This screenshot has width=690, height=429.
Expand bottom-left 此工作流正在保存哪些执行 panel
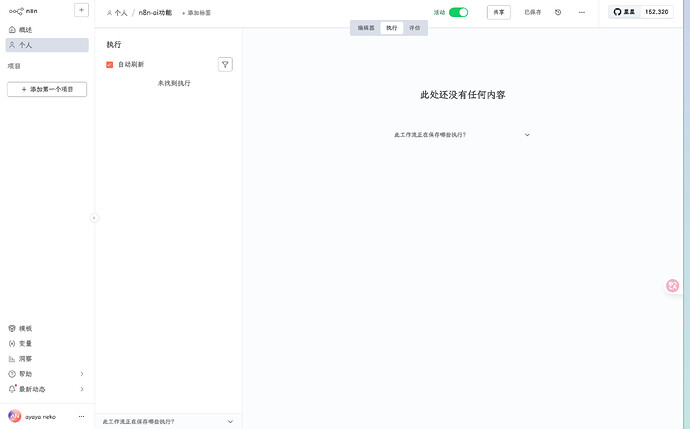pyautogui.click(x=168, y=422)
